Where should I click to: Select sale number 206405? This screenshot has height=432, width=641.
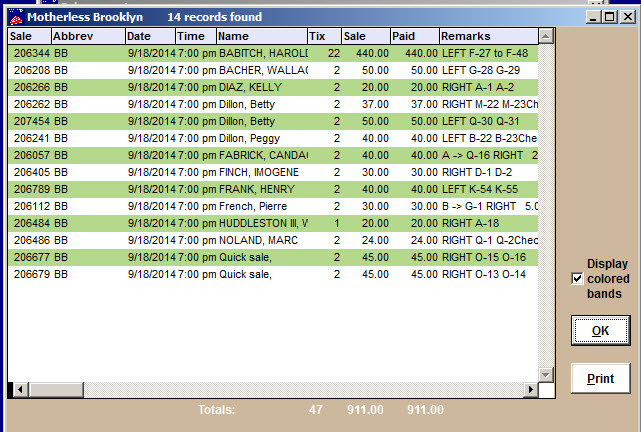(32, 172)
